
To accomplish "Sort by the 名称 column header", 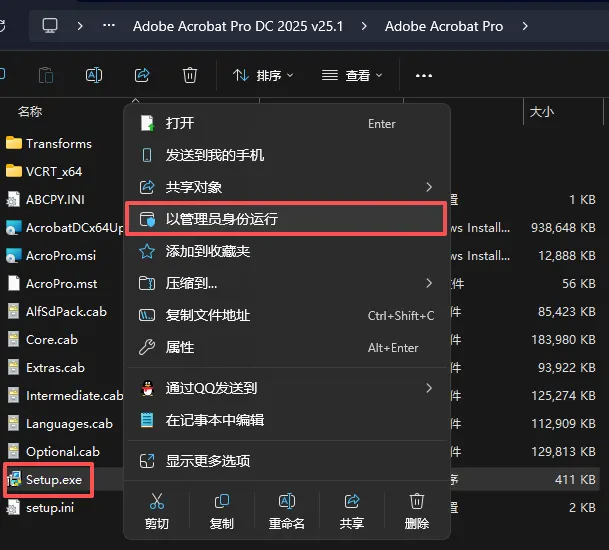I will click(x=30, y=112).
